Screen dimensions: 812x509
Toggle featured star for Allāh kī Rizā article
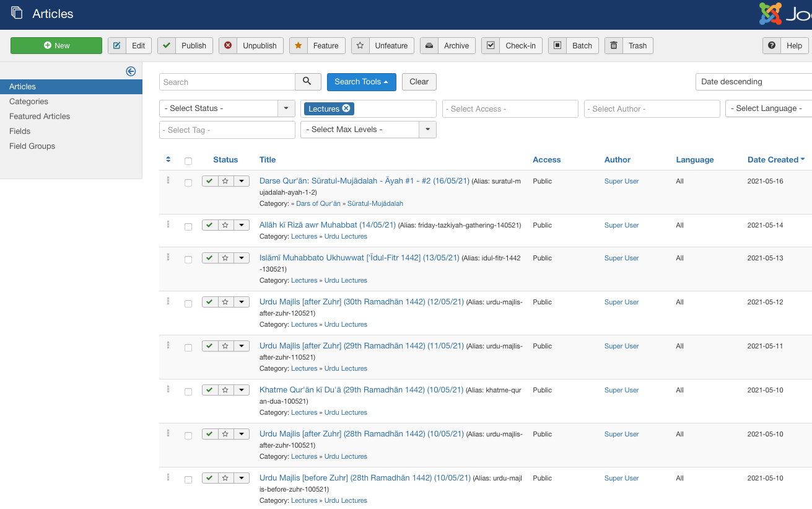point(225,225)
